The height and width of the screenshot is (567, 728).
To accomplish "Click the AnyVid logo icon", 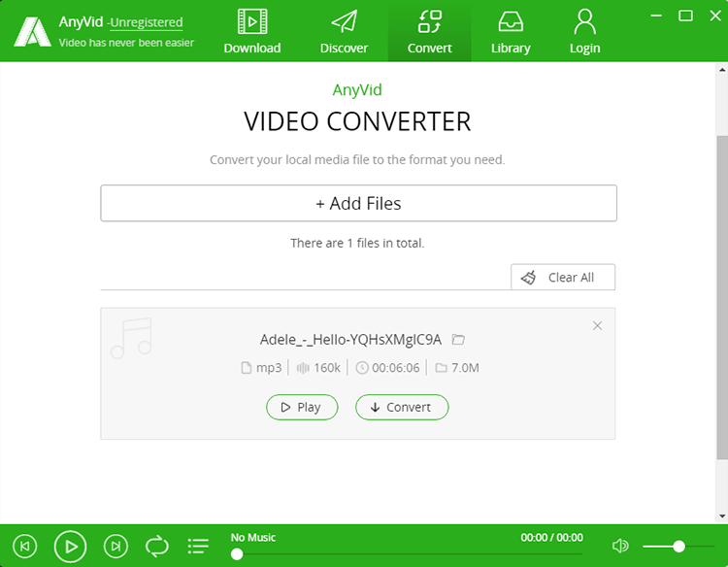I will [32, 32].
